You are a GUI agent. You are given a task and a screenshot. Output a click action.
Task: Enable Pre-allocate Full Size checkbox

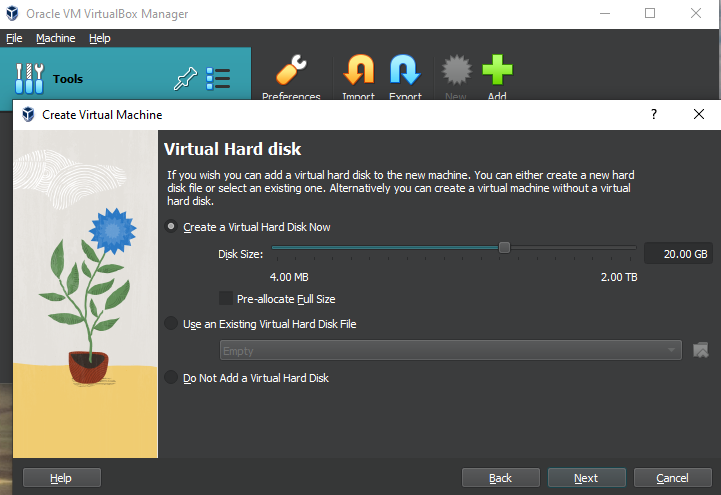pyautogui.click(x=226, y=298)
